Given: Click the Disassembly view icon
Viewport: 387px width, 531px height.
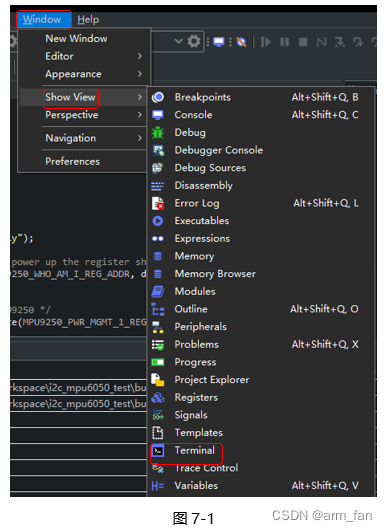Looking at the screenshot, I should [157, 186].
